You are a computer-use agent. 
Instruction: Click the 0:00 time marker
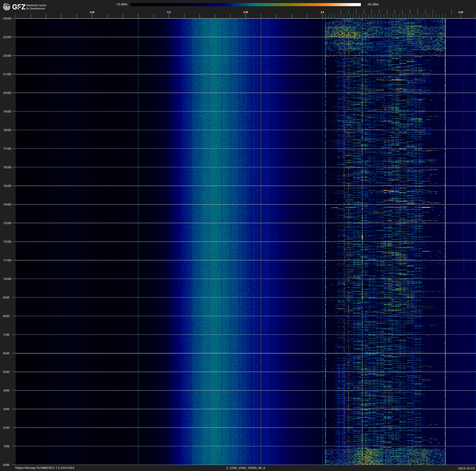point(6,465)
